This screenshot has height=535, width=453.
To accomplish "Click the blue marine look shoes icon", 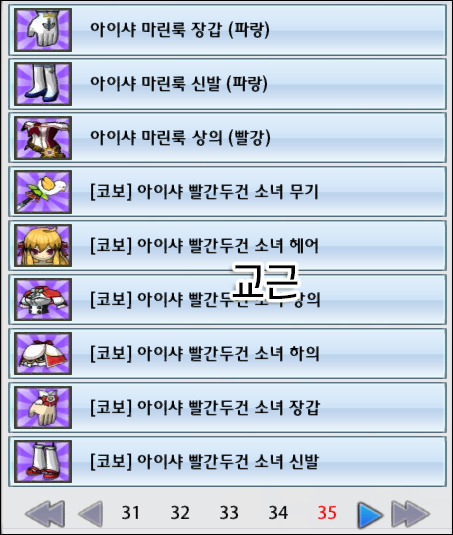I will tap(43, 84).
